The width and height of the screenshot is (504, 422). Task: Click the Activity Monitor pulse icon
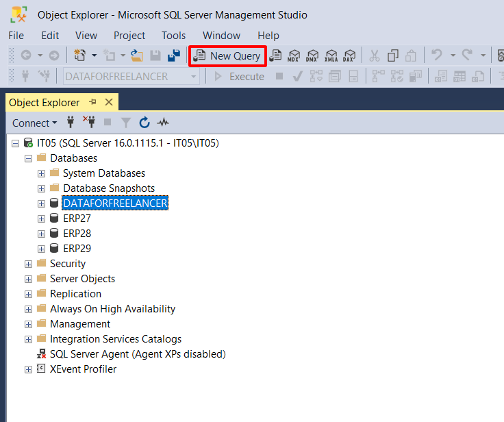163,122
